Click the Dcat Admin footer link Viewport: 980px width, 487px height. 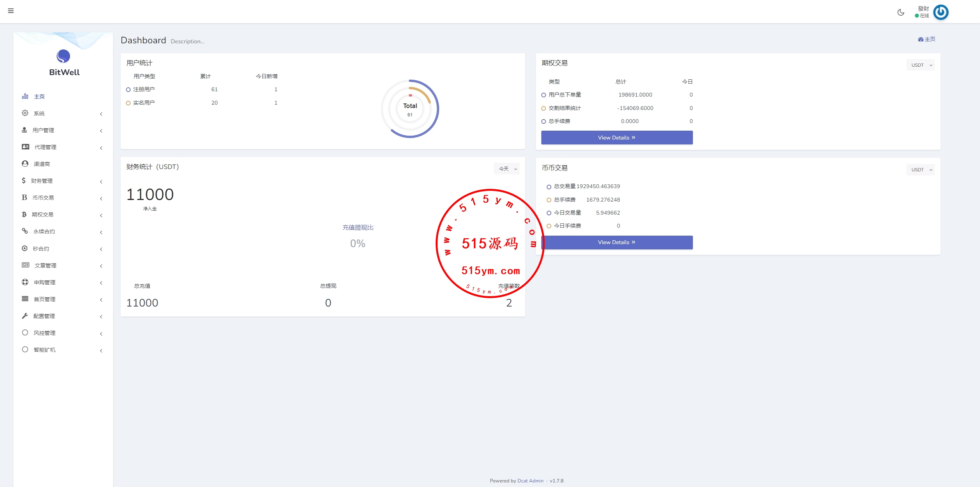pyautogui.click(x=530, y=480)
